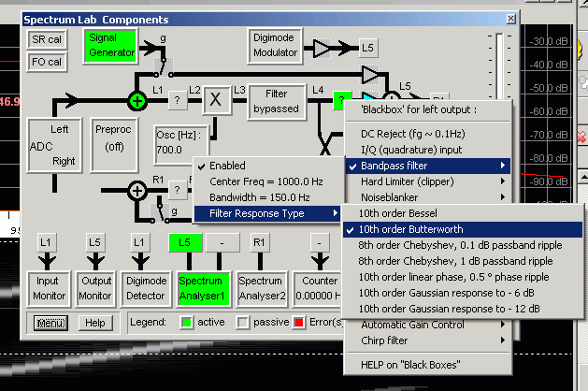588x391 pixels.
Task: Click the Help button
Action: coord(95,323)
